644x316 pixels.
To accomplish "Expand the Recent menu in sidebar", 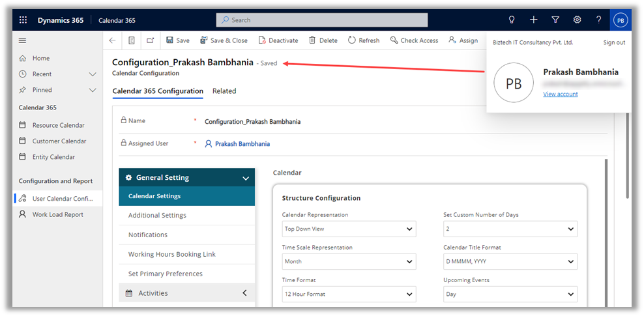I will (x=92, y=74).
